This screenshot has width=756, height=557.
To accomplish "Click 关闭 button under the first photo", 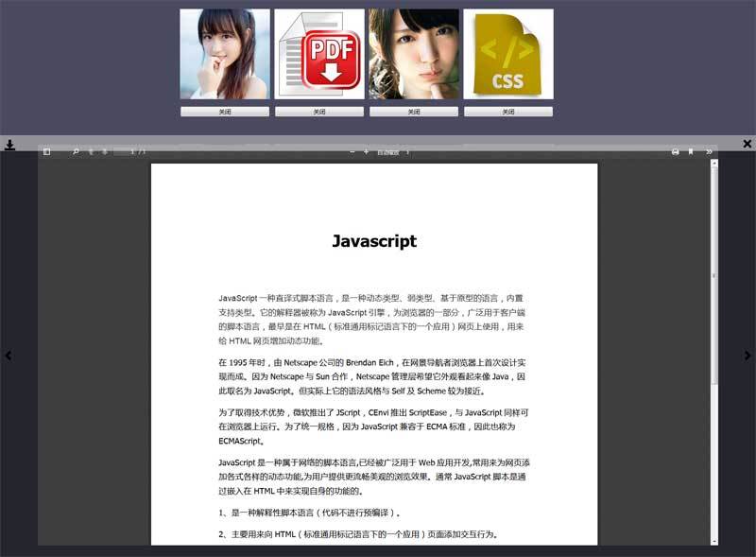I will click(225, 112).
